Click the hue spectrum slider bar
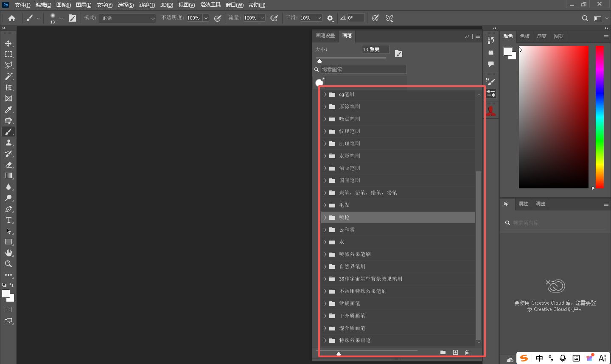 coord(600,117)
